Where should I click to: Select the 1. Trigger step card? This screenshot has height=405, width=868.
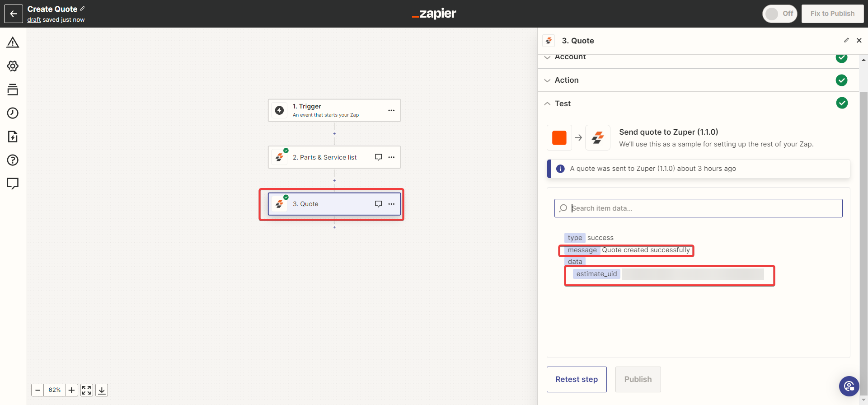pos(334,110)
